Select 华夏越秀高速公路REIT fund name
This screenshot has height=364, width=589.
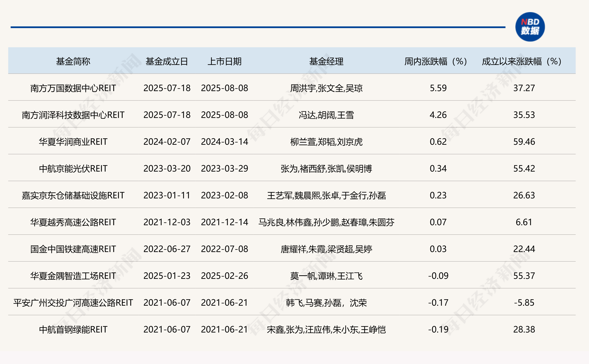click(73, 222)
